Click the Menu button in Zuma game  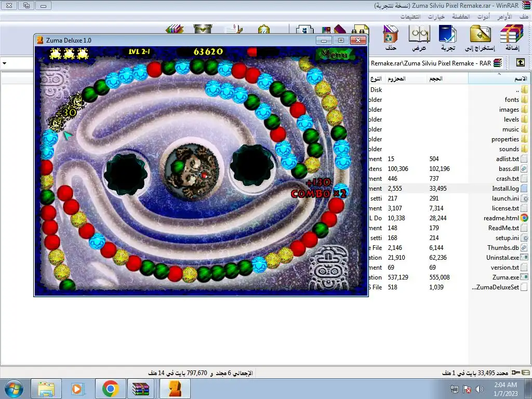coord(335,54)
